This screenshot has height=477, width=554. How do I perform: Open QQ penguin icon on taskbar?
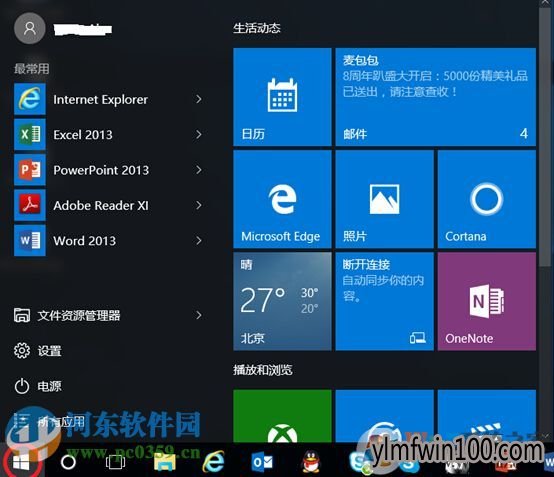tap(311, 461)
